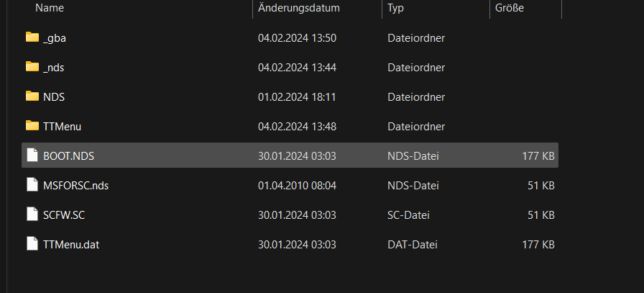
Task: Sort by Größe column header
Action: 510,8
